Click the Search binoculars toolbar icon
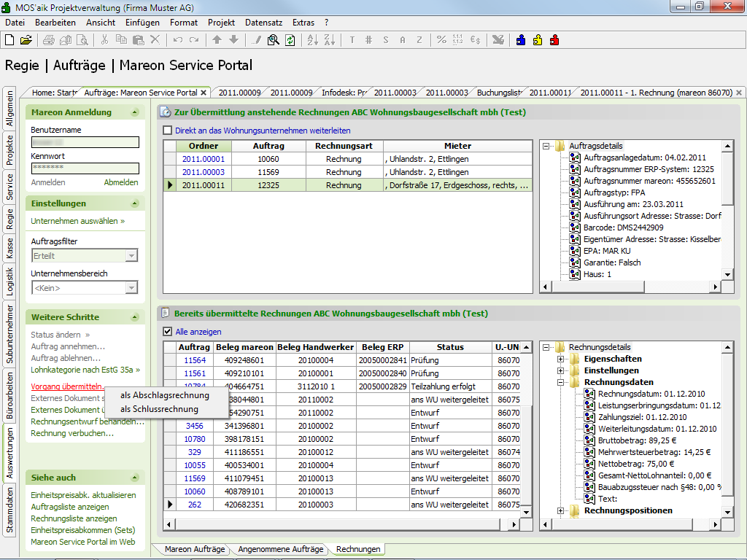 pos(273,40)
